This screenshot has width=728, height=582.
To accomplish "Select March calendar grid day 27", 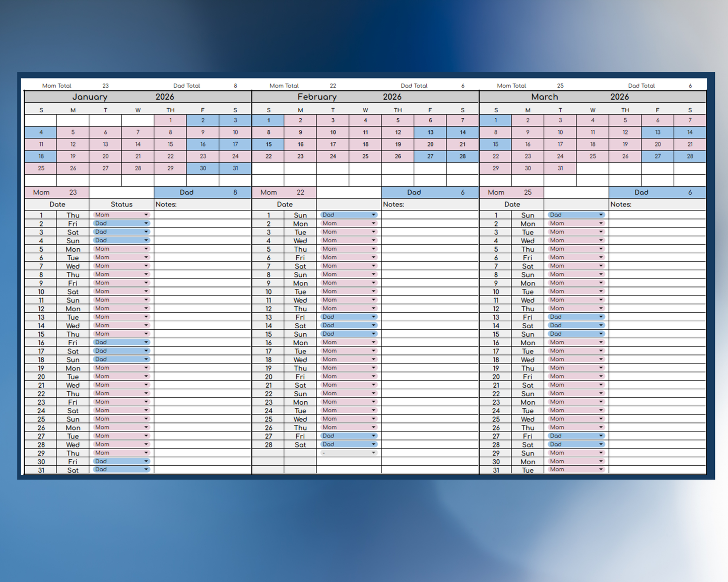I will point(657,156).
